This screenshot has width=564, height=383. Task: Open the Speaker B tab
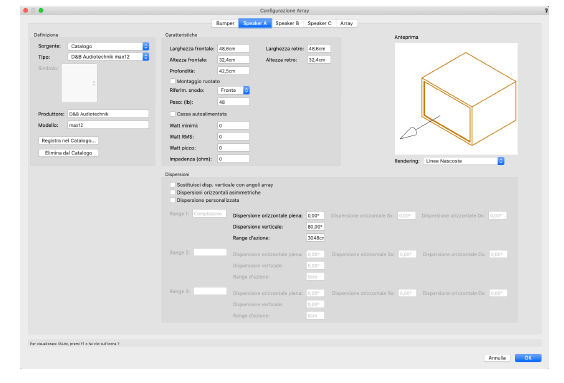287,23
